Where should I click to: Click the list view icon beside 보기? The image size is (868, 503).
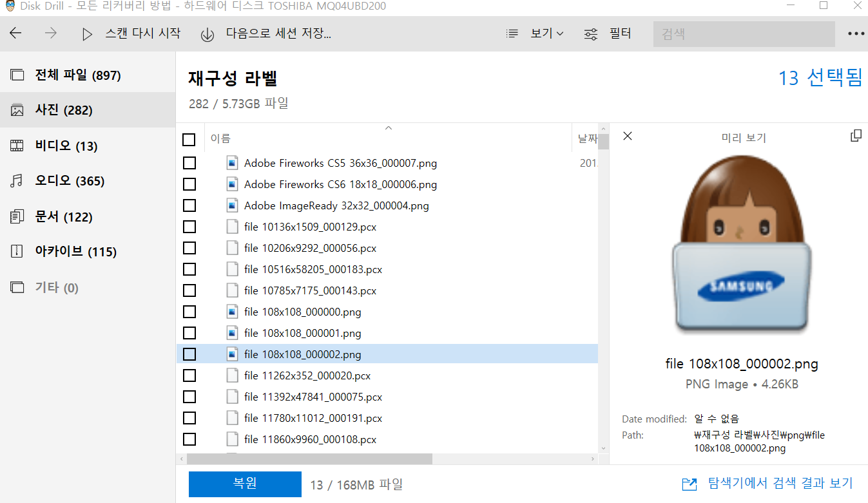click(512, 33)
